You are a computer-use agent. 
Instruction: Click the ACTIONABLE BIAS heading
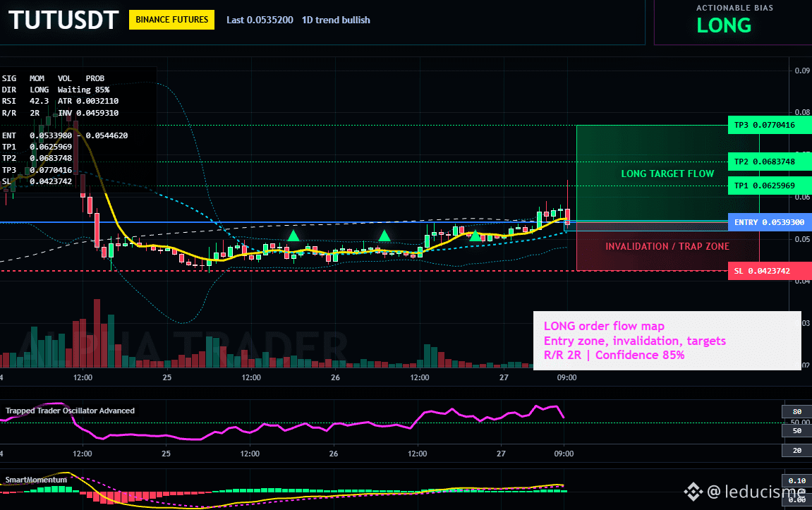[734, 8]
